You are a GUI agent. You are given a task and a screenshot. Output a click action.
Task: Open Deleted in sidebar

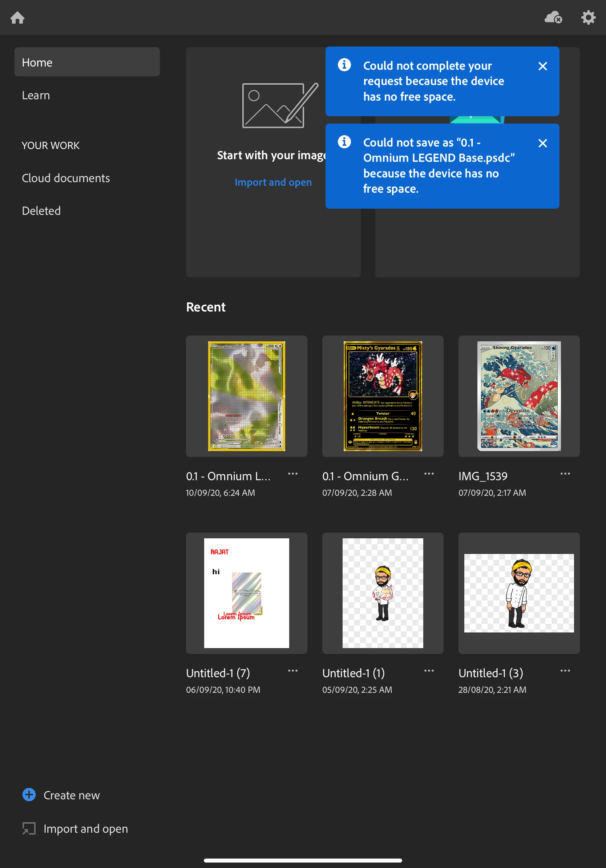[x=41, y=211]
